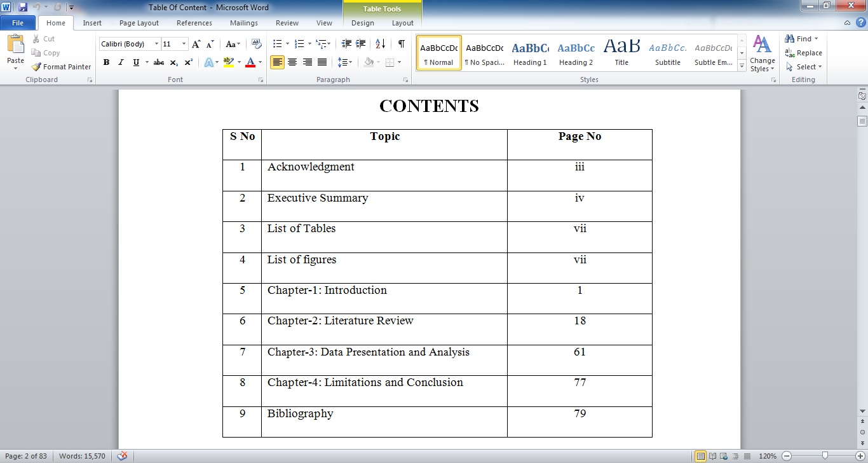Screen dimensions: 868x463
Task: Center-align the paragraph text
Action: coord(292,62)
